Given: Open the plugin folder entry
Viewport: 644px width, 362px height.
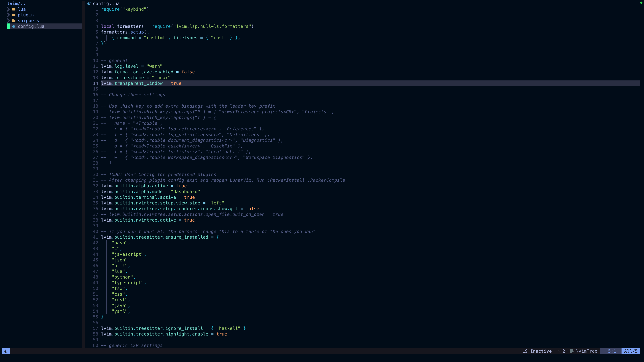Looking at the screenshot, I should pyautogui.click(x=26, y=15).
